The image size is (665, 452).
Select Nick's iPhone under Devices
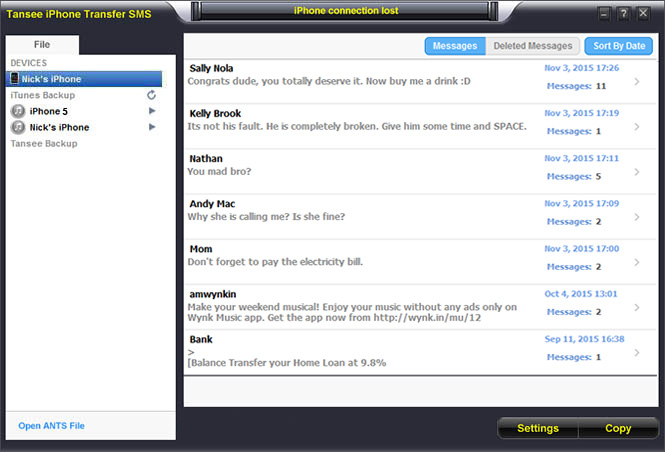point(85,79)
